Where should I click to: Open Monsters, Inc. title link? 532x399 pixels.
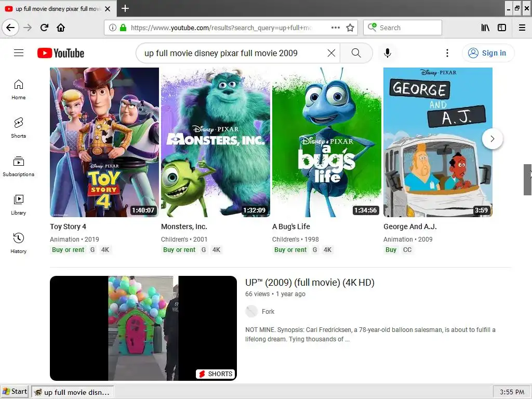[184, 227]
